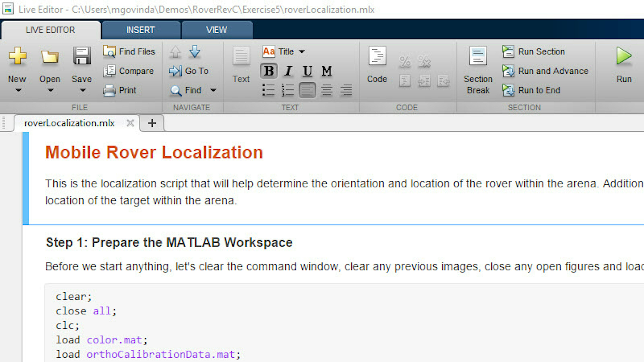Screen dimensions: 644x362
Task: Click the 'load orthoCalibrationData.mat;' code line
Action: (148, 354)
